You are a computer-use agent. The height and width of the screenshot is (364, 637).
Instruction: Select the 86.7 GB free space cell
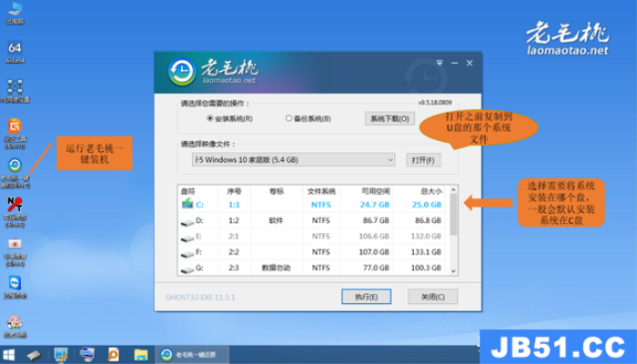point(376,220)
